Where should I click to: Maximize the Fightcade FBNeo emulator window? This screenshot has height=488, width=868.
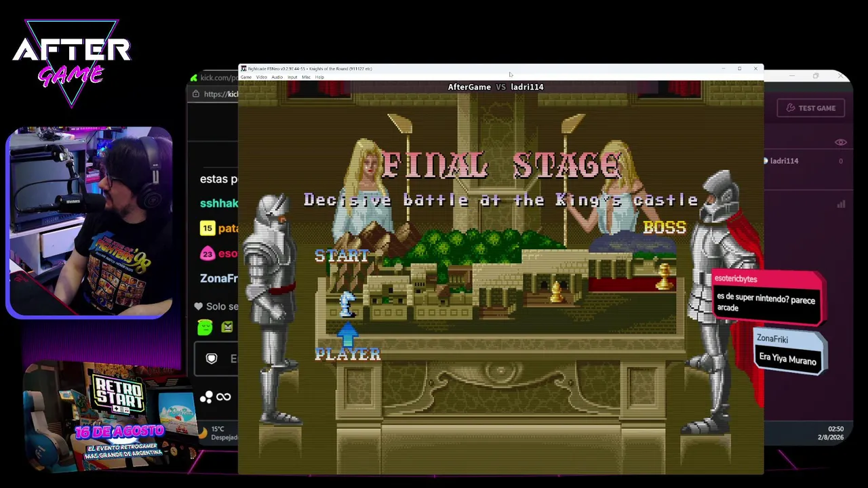tap(739, 68)
